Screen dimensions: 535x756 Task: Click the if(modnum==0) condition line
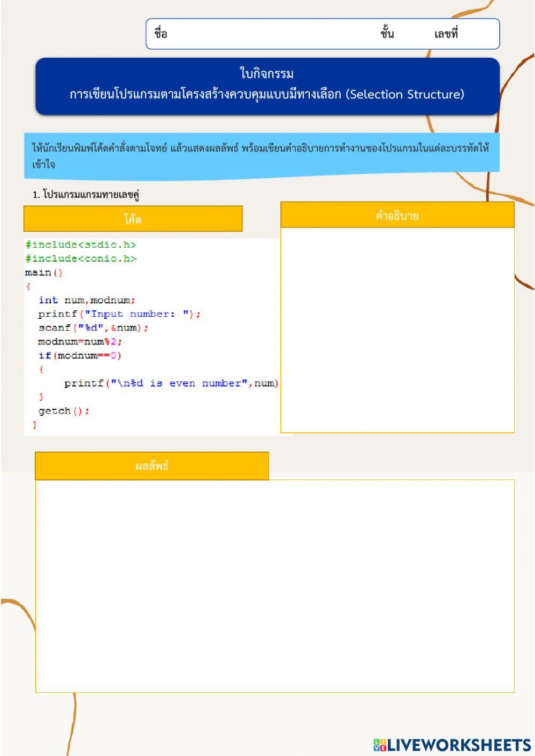[80, 355]
